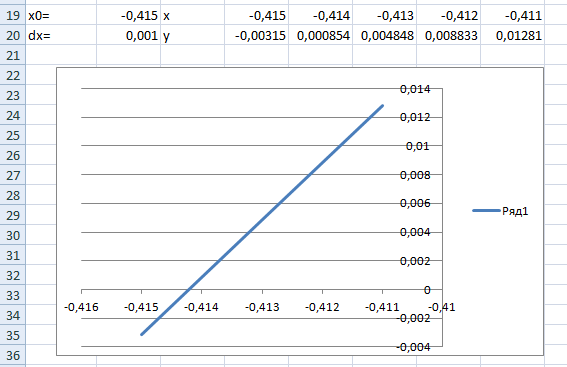Select y cell with value 0,008833

point(448,35)
